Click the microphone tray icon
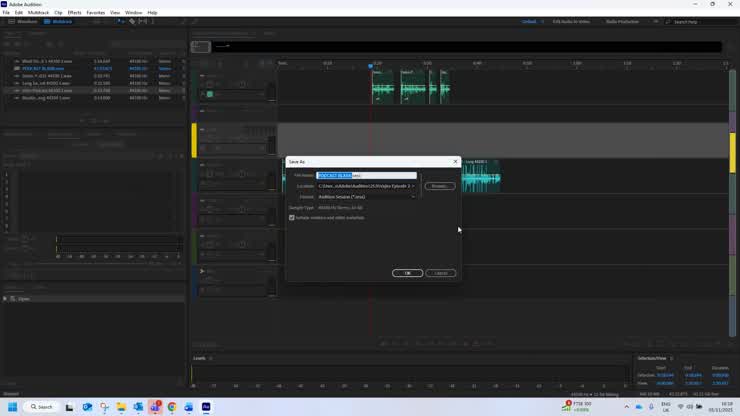The height and width of the screenshot is (416, 740). [651, 407]
